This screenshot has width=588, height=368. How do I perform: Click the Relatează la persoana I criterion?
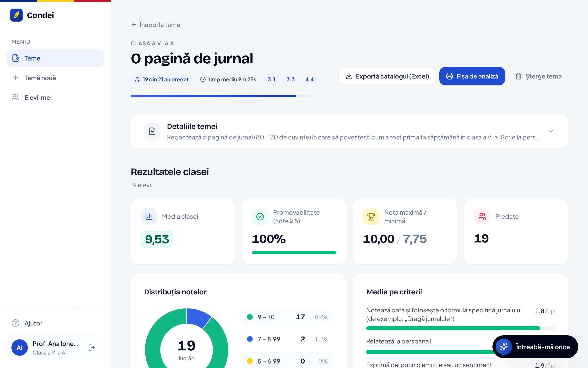tap(399, 341)
